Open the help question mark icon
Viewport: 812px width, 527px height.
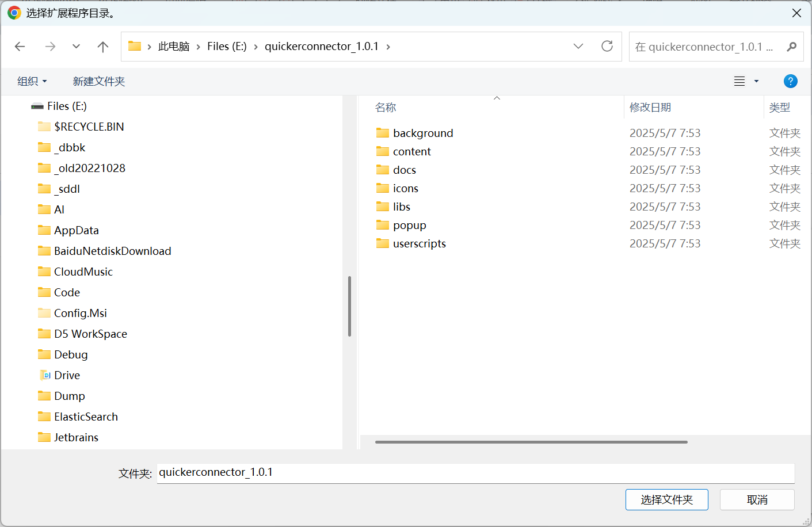[x=791, y=81]
